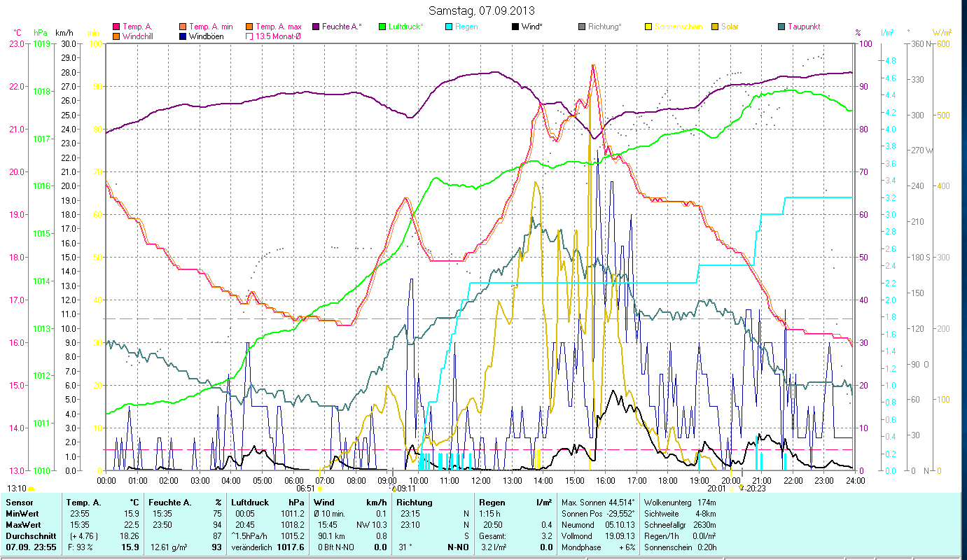This screenshot has height=560, width=967.
Task: Select the purple Feuchte A.* legend swatch
Action: click(315, 27)
